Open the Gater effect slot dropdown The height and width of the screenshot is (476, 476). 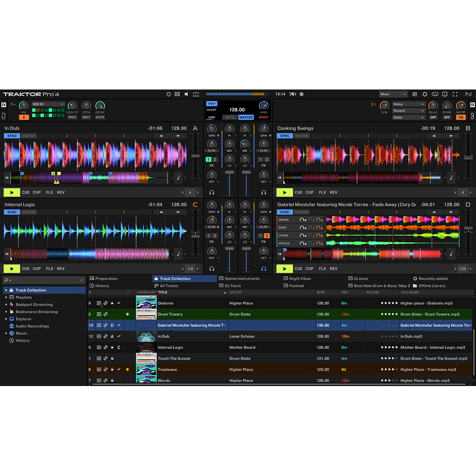pos(408,117)
